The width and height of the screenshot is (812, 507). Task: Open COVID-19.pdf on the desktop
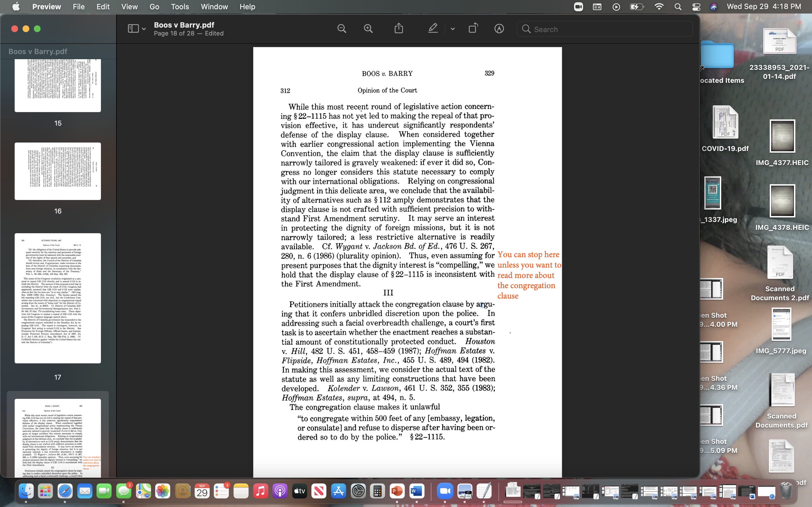(x=725, y=123)
